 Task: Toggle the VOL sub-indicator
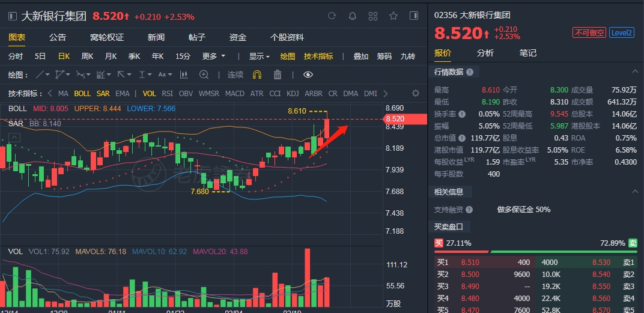149,94
